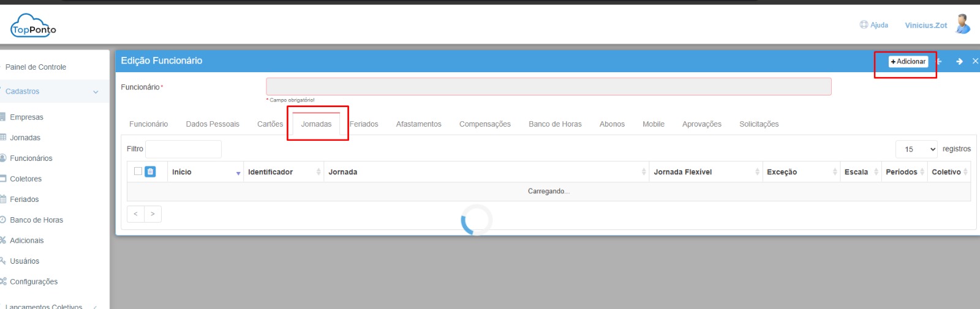Open the 15 registros dropdown
The image size is (980, 309).
[x=916, y=149]
